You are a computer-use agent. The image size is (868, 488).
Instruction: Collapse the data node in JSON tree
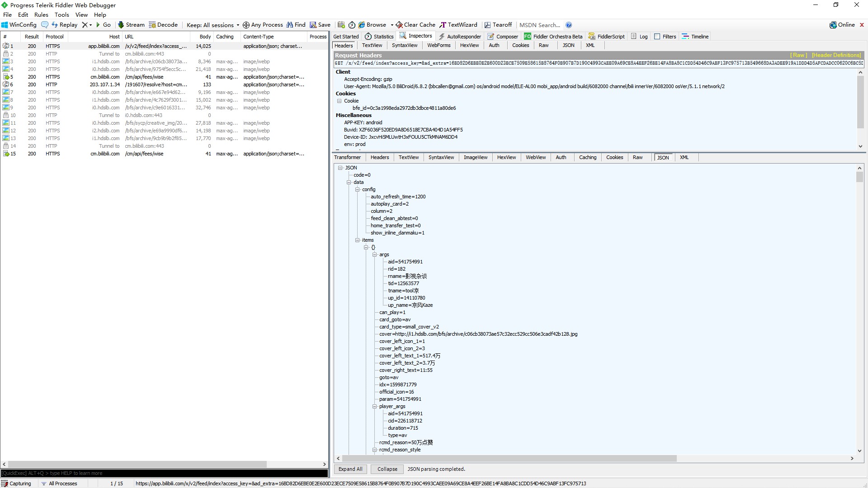[349, 182]
